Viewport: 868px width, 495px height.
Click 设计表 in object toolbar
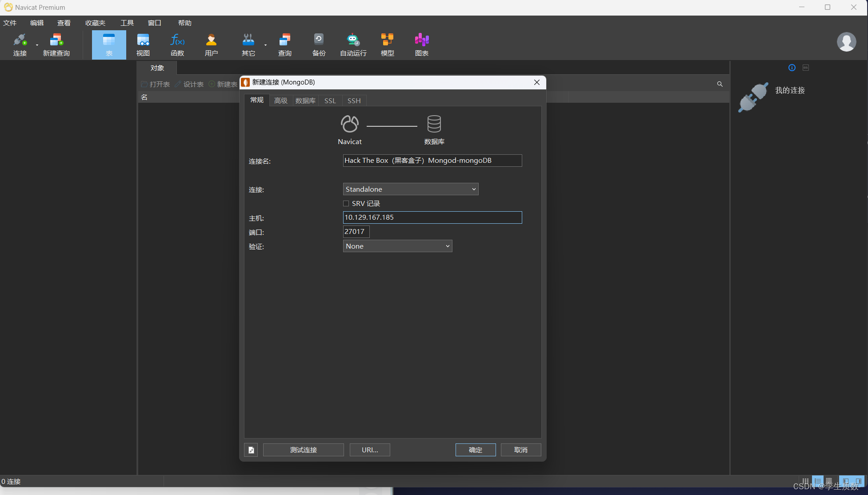pos(189,84)
